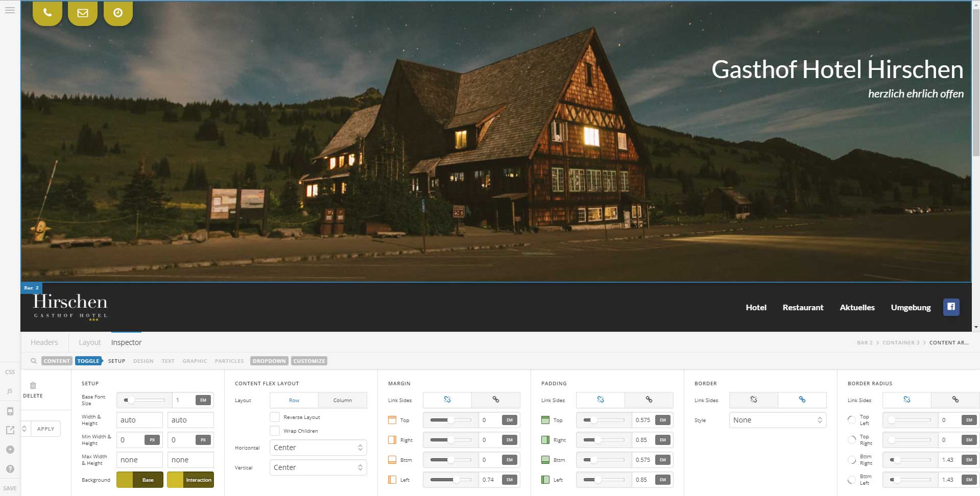Click the envelope email icon button
This screenshot has width=980, height=496.
pyautogui.click(x=83, y=13)
